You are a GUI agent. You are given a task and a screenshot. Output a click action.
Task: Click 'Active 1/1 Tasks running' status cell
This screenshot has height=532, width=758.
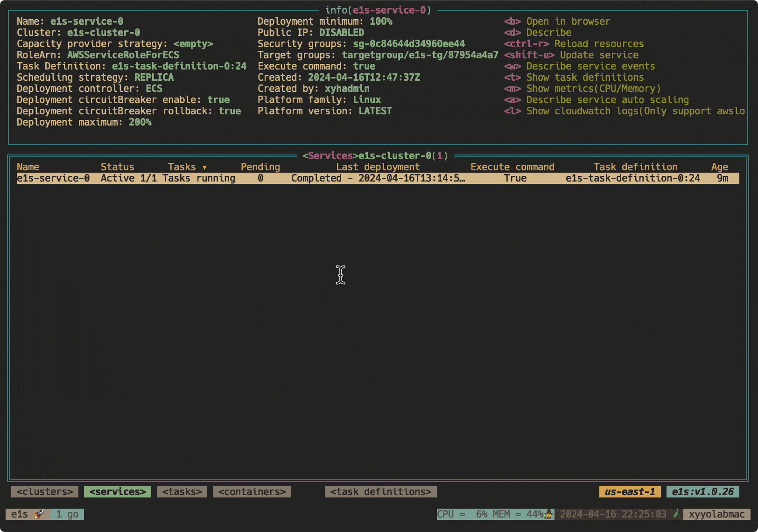[x=168, y=178]
